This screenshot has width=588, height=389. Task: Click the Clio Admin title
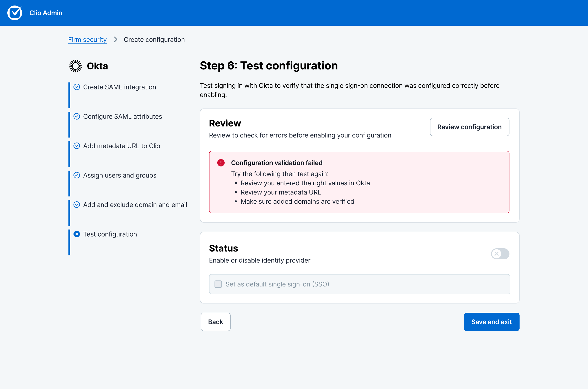click(46, 13)
